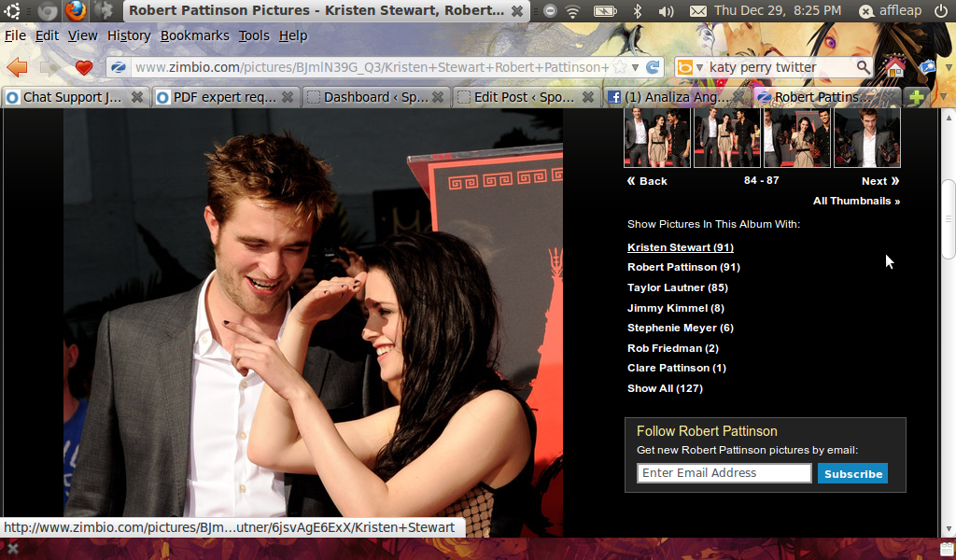Open the battery indicator menu

(605, 11)
